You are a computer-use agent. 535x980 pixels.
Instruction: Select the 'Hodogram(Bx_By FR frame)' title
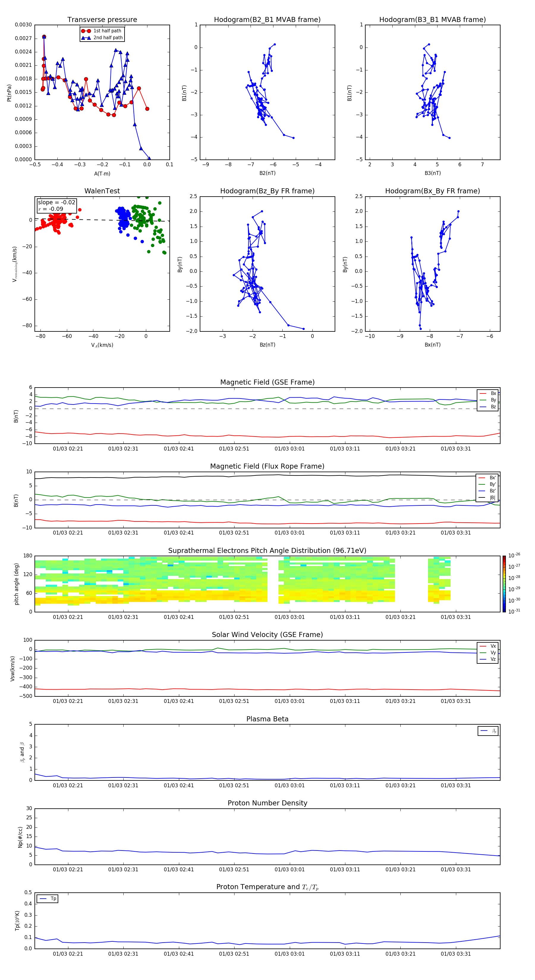432,191
